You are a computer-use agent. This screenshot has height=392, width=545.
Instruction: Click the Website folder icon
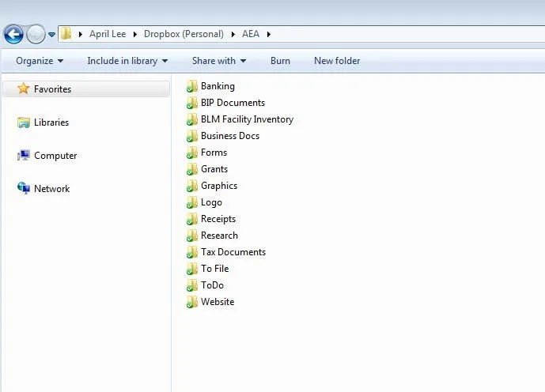point(192,302)
